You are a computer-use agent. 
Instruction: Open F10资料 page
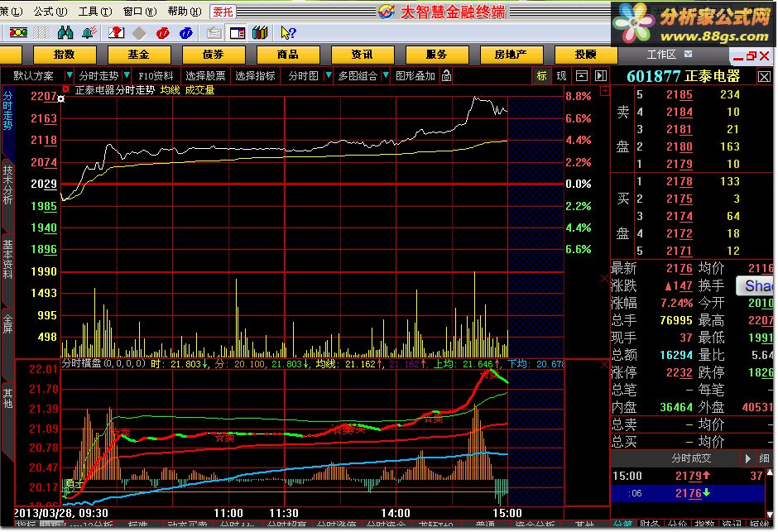(x=156, y=76)
